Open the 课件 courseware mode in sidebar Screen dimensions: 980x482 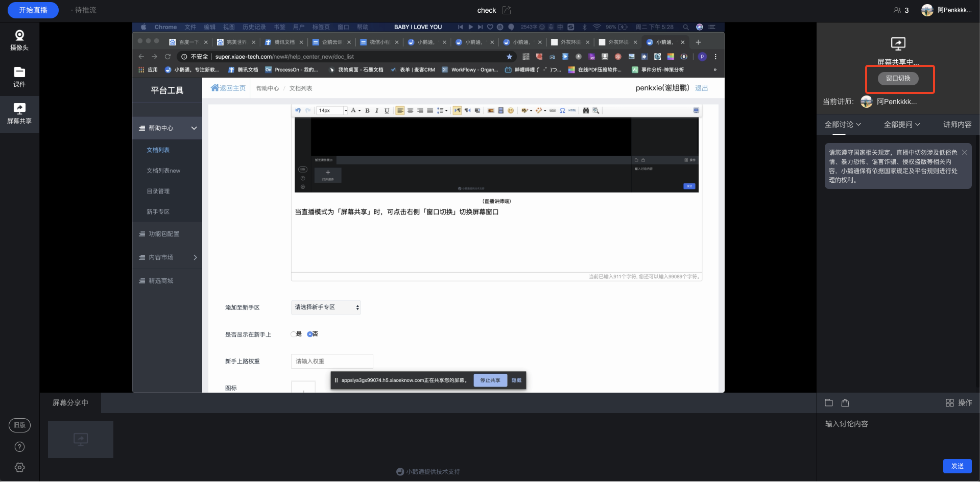[19, 78]
